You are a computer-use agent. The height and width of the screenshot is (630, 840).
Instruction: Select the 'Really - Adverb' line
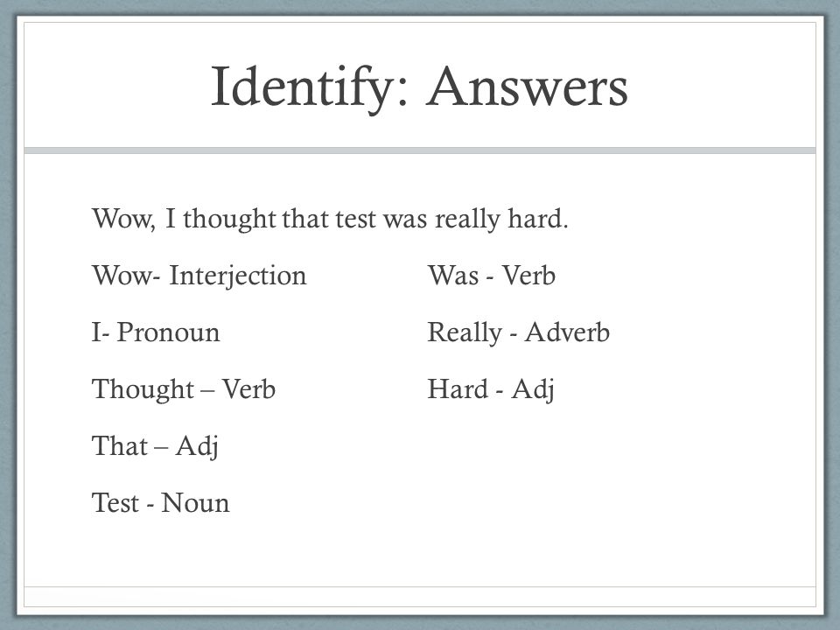point(519,332)
